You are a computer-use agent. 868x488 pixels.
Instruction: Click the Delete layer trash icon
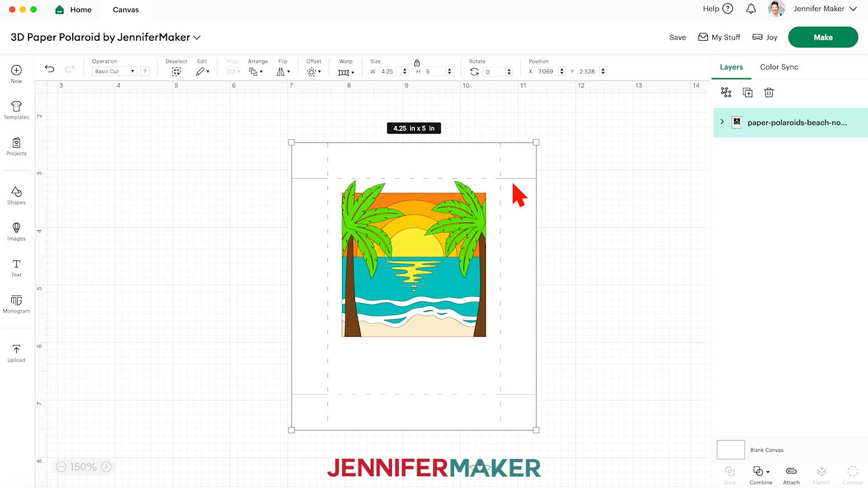[x=769, y=92]
